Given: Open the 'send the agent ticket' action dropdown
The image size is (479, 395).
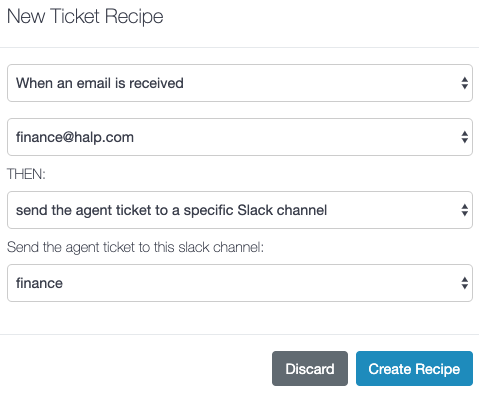Looking at the screenshot, I should tap(240, 210).
